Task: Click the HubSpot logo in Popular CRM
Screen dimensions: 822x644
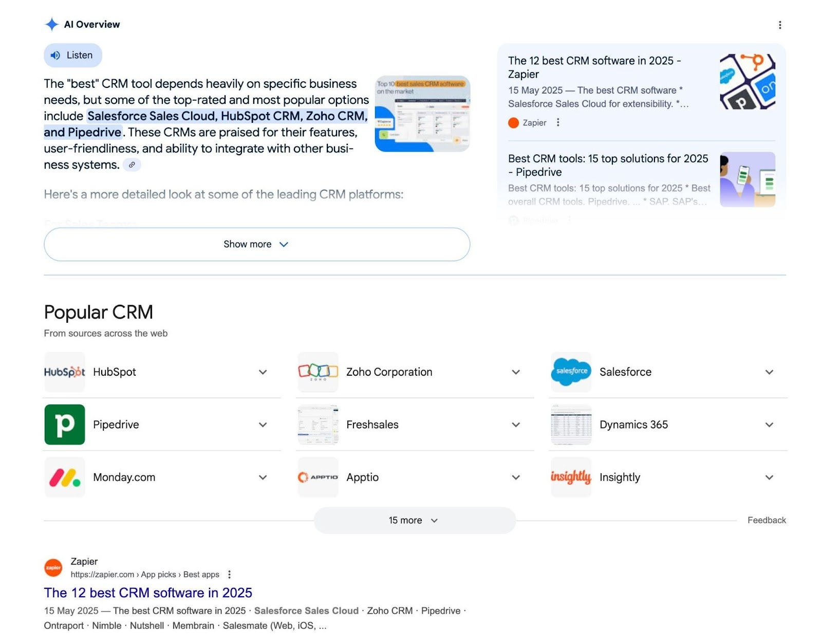Action: 65,372
